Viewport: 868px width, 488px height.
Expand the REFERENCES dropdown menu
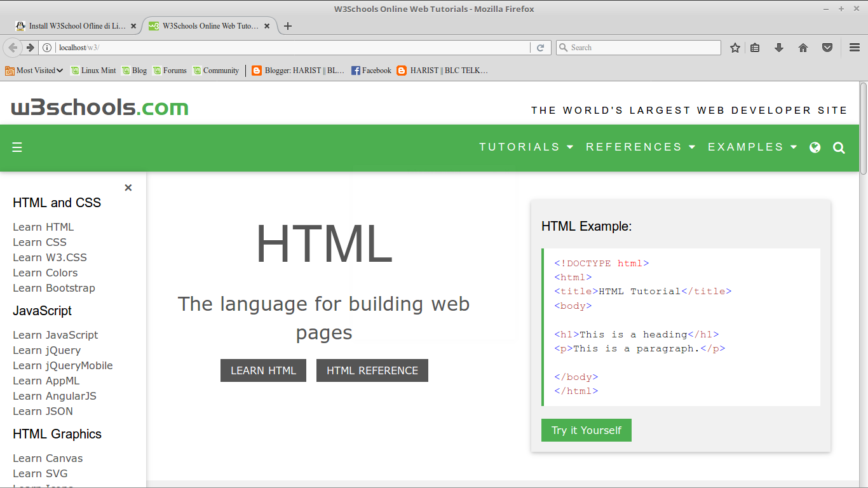[641, 147]
